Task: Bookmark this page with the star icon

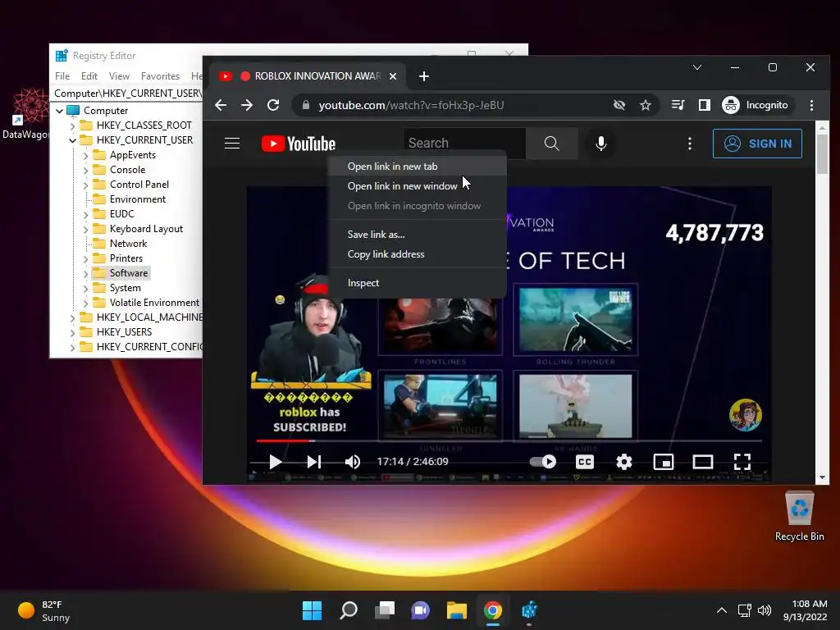Action: [646, 105]
